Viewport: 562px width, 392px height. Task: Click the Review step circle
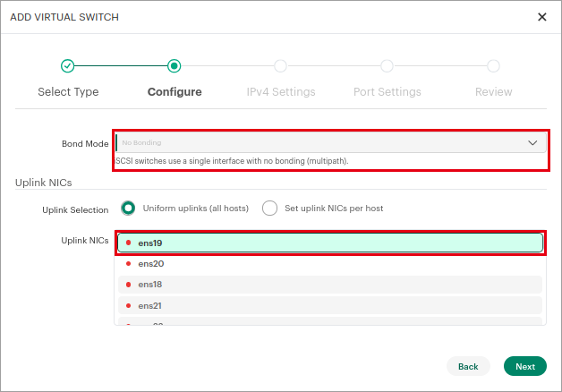tap(493, 66)
